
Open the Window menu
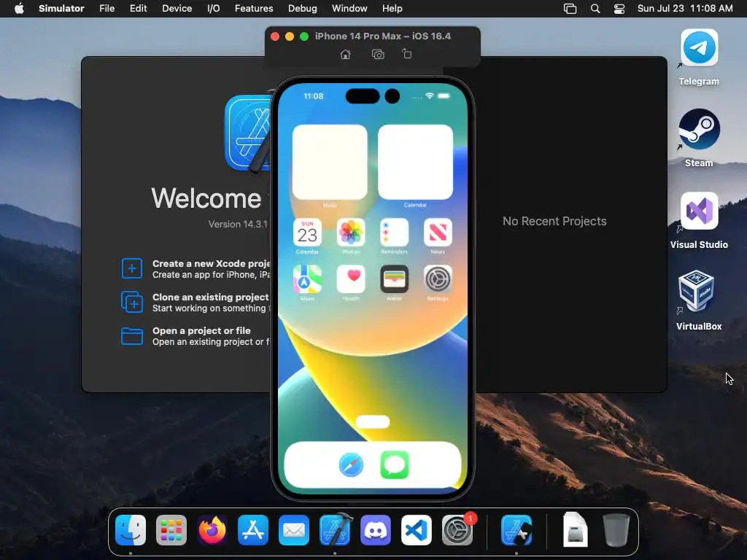coord(349,9)
